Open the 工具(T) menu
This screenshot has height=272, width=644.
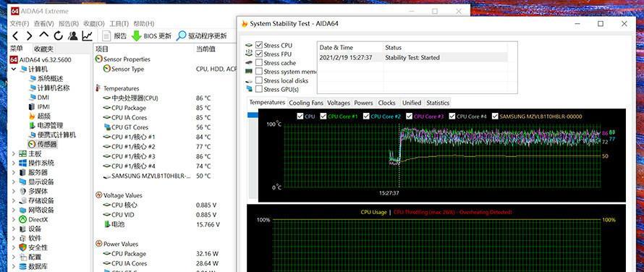tap(119, 23)
